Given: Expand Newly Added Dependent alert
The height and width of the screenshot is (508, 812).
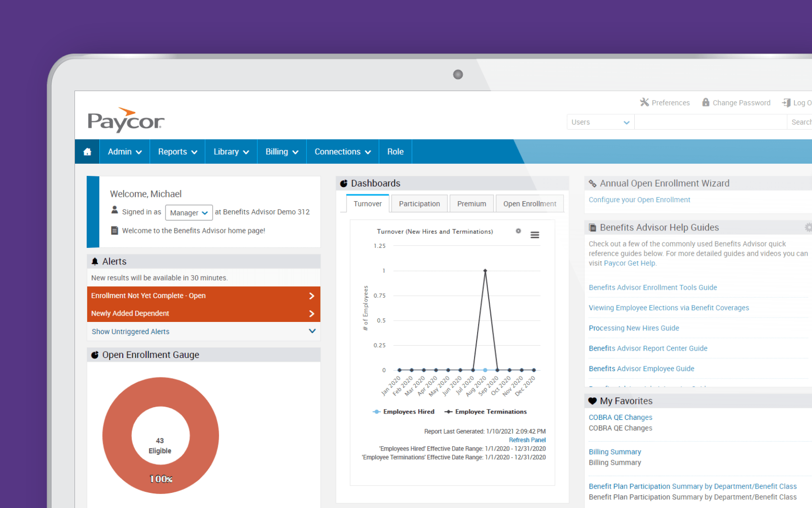Looking at the screenshot, I should pyautogui.click(x=203, y=313).
